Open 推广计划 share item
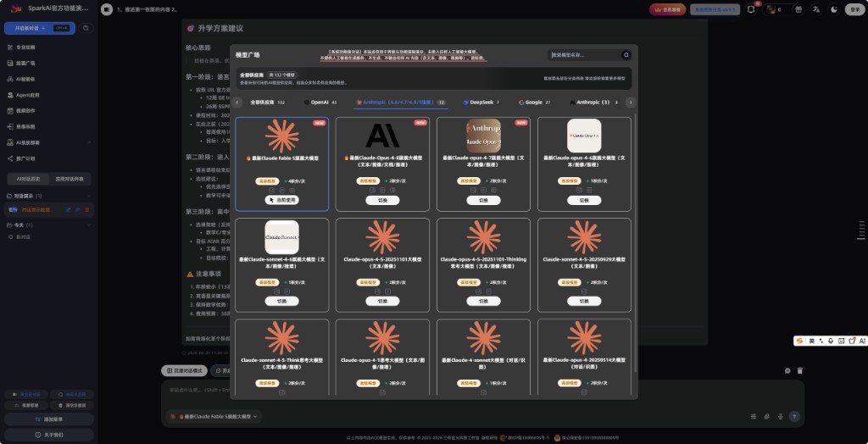The height and width of the screenshot is (444, 868). coord(48,158)
